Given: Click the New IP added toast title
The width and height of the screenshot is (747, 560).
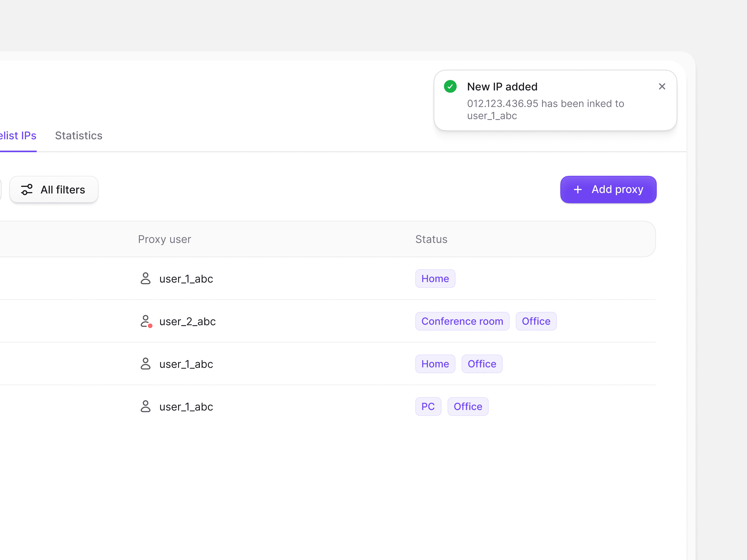Looking at the screenshot, I should pyautogui.click(x=502, y=87).
